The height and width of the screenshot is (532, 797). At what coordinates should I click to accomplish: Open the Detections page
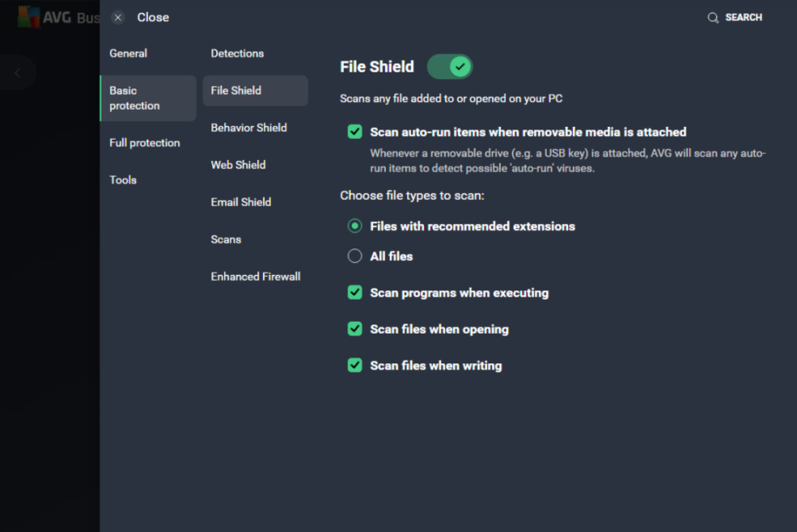[x=237, y=53]
